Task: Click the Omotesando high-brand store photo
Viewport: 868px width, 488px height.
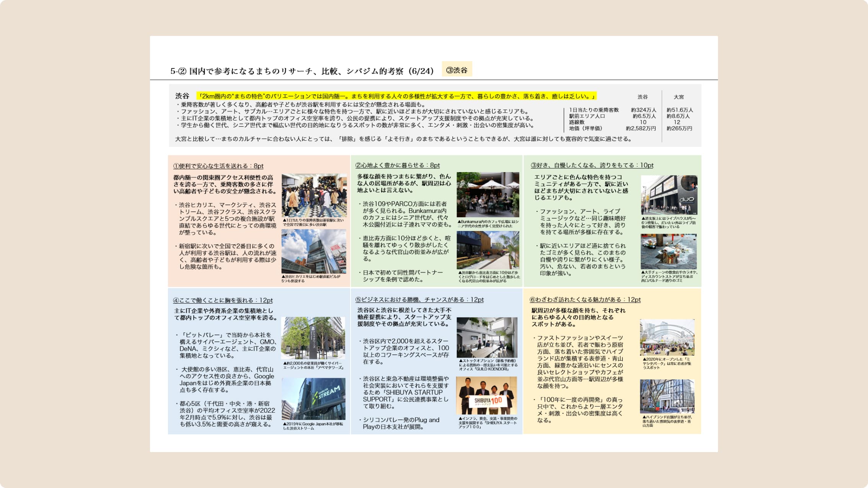Action: 667,396
